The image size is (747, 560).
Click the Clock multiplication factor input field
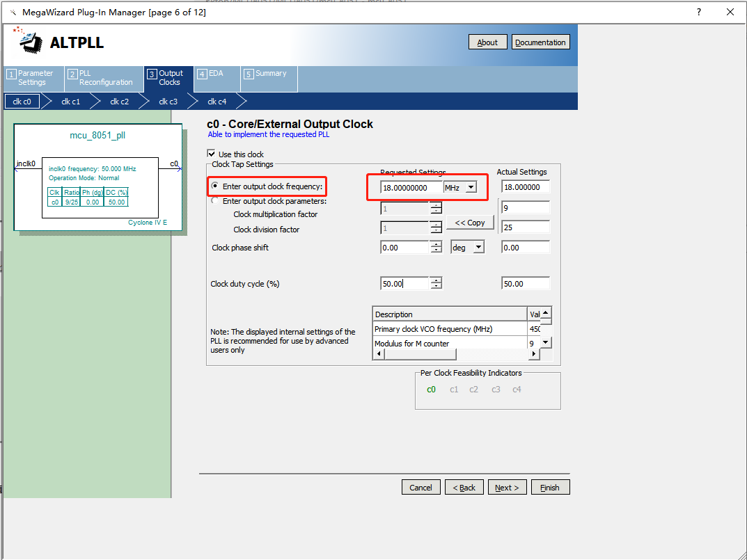pos(405,208)
